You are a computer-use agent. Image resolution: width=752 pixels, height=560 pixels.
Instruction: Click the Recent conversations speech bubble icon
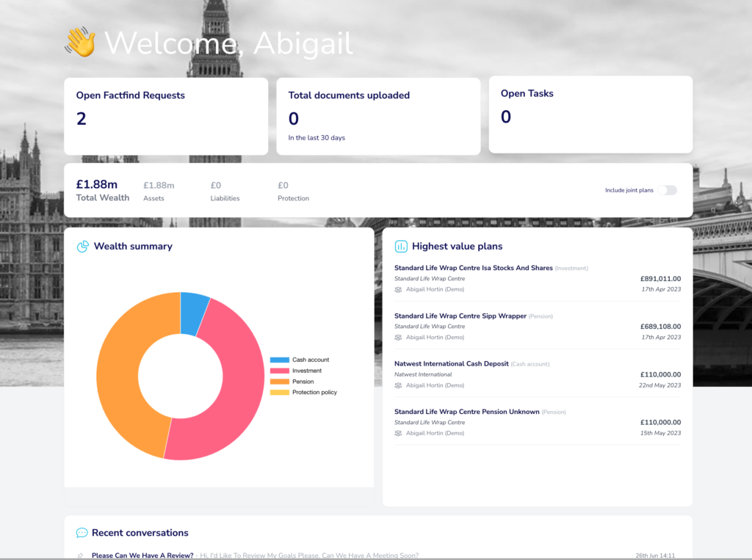point(82,533)
